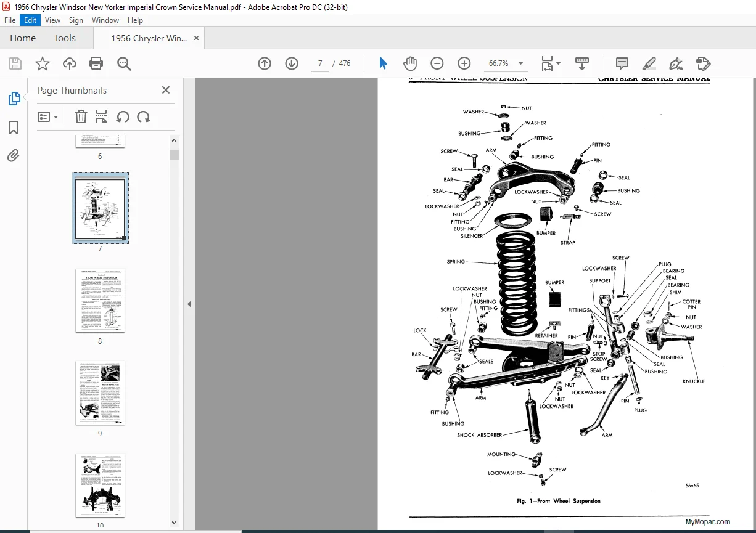
Task: Activate the Hand pan tool
Action: (410, 63)
